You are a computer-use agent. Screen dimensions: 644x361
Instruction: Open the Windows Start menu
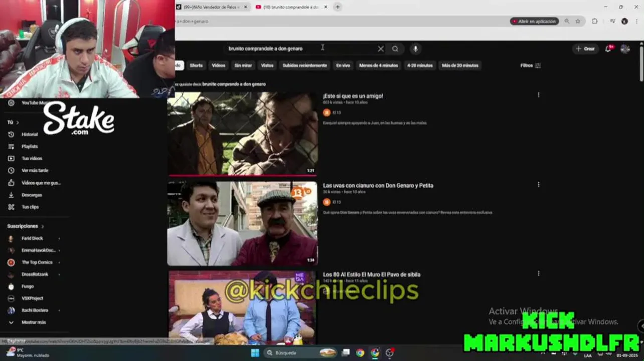click(x=255, y=353)
